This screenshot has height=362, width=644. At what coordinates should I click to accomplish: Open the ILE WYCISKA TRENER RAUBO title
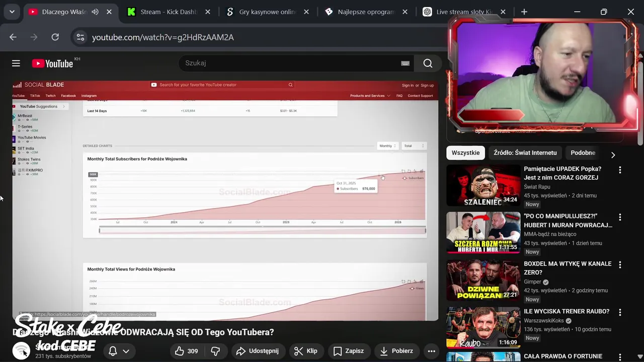[x=567, y=311]
